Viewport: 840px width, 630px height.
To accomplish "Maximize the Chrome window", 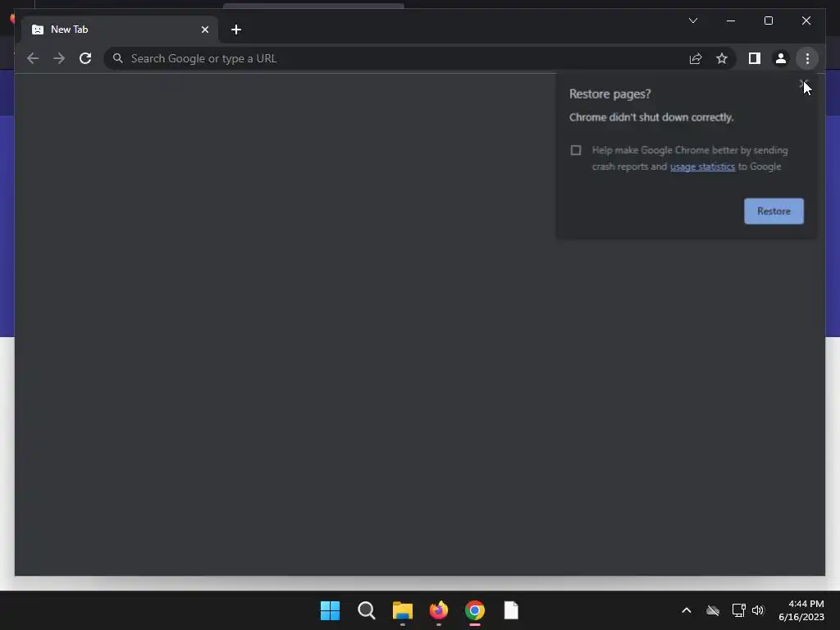I will [768, 21].
